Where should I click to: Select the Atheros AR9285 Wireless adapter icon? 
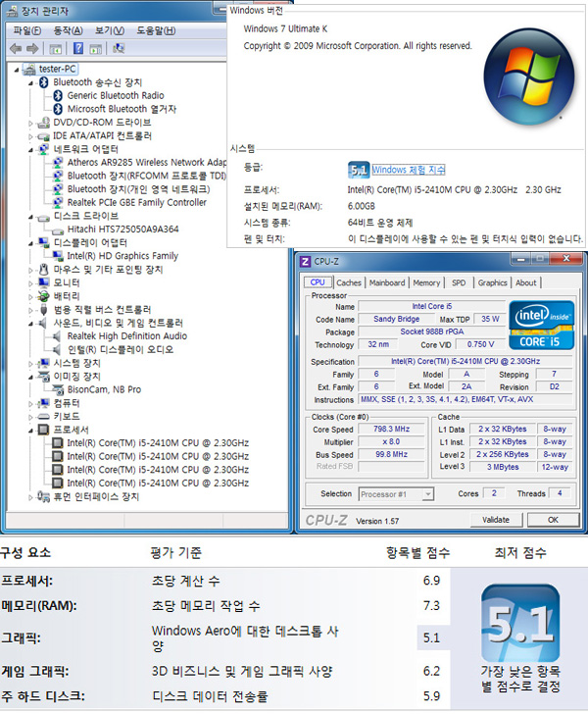[58, 162]
